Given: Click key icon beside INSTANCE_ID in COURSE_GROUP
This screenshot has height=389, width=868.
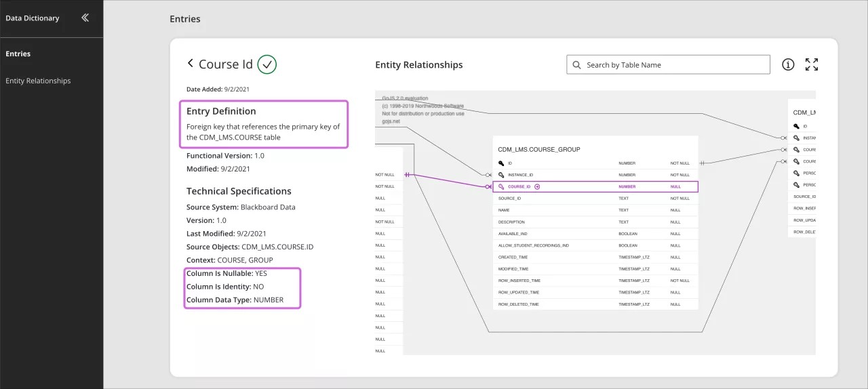Looking at the screenshot, I should pos(501,175).
